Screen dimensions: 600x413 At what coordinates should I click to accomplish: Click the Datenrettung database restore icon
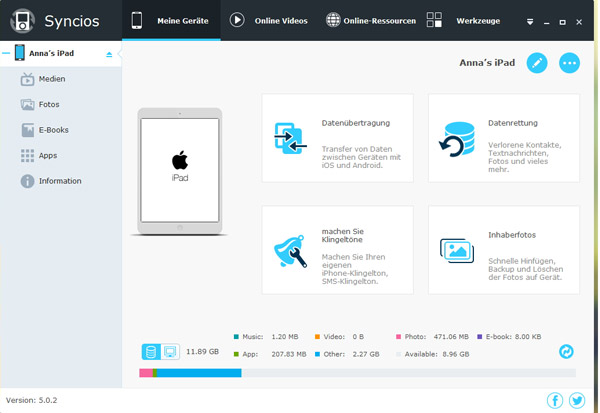(457, 139)
